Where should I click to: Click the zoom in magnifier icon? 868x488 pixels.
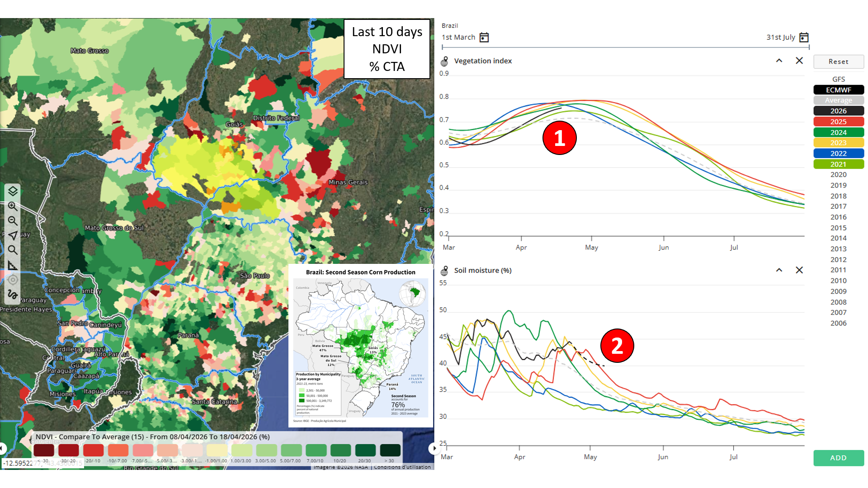click(13, 206)
